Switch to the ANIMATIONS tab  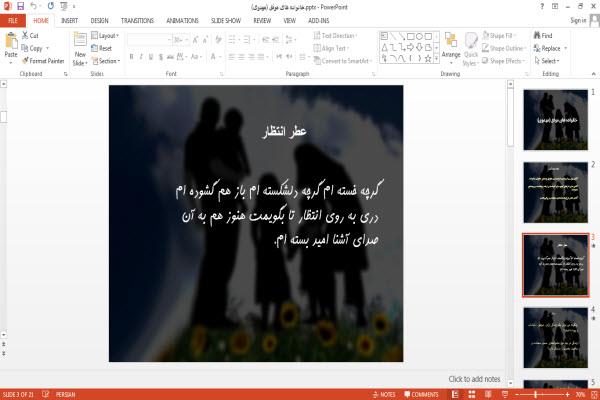183,21
